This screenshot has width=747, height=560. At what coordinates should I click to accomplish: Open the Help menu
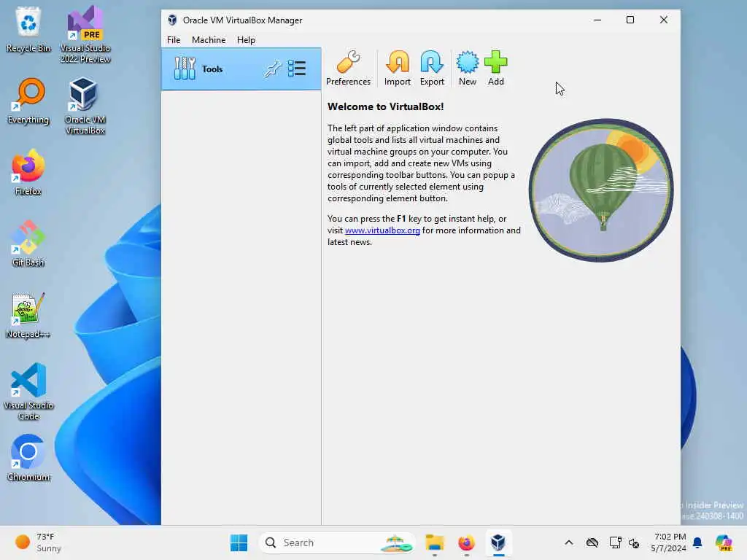(246, 40)
